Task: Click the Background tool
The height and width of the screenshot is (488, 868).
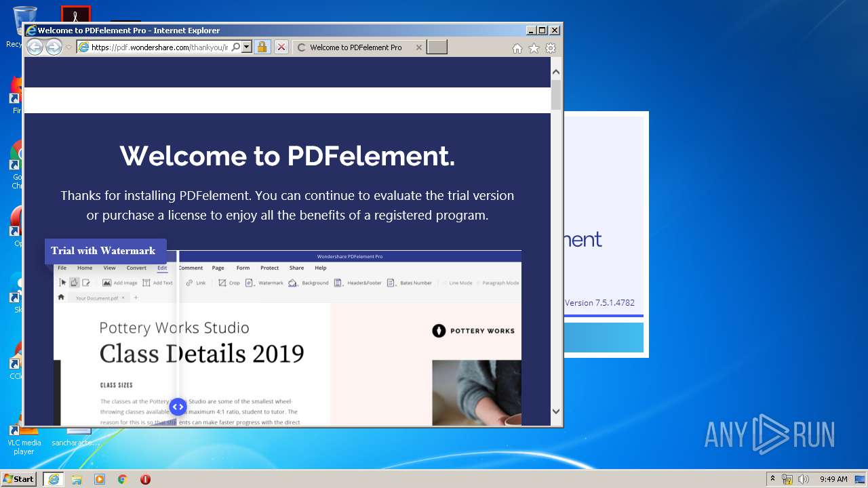Action: pos(308,283)
